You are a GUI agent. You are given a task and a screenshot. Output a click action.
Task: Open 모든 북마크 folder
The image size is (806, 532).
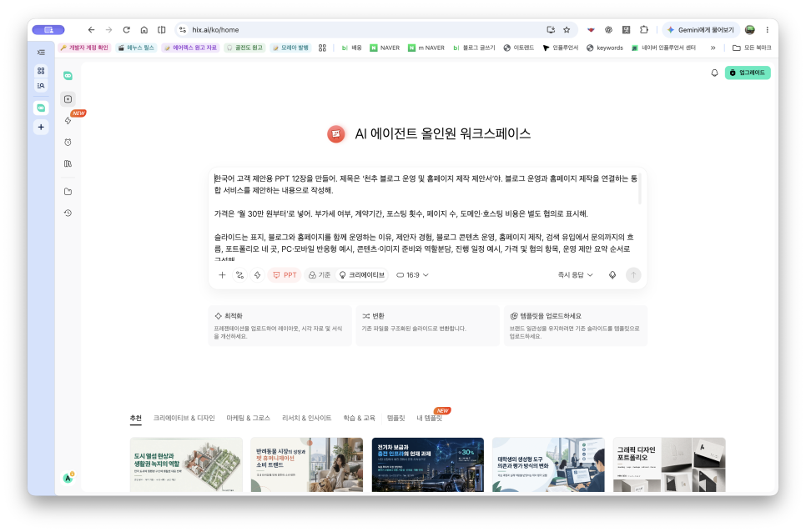pyautogui.click(x=752, y=48)
